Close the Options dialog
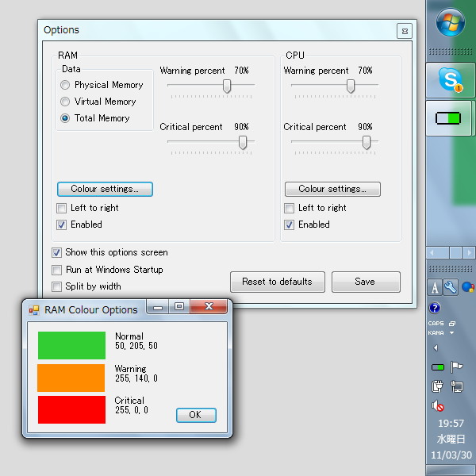476x476 pixels. (405, 31)
